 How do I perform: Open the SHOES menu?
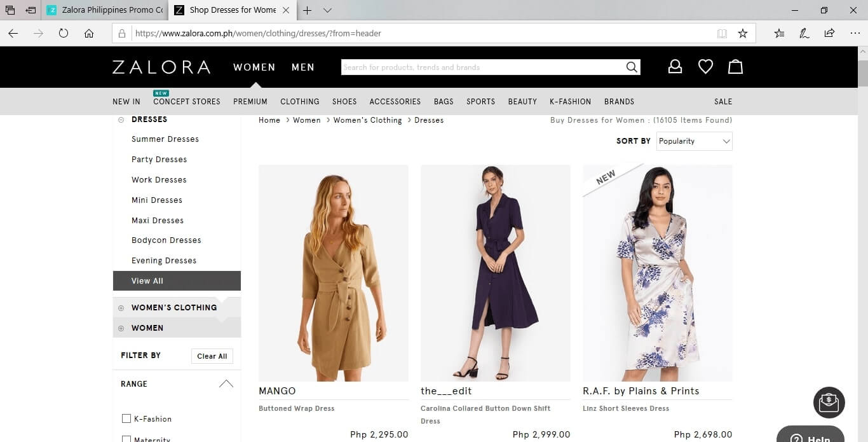tap(344, 101)
